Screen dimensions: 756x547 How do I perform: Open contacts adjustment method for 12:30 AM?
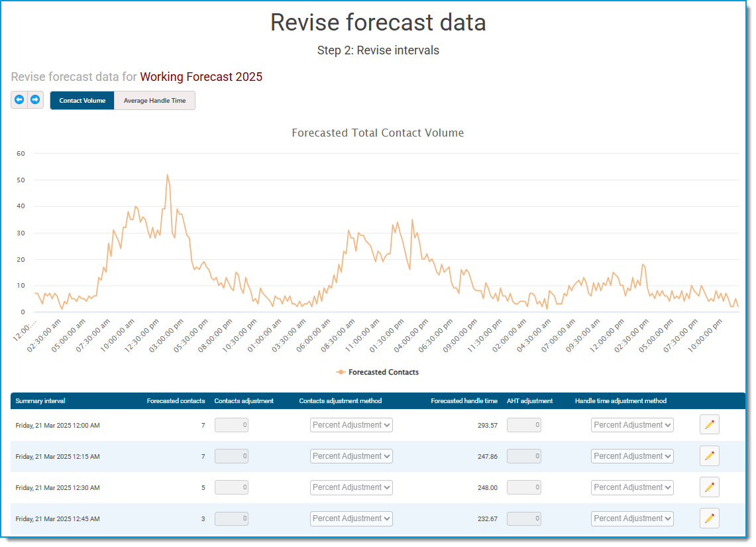tap(351, 488)
